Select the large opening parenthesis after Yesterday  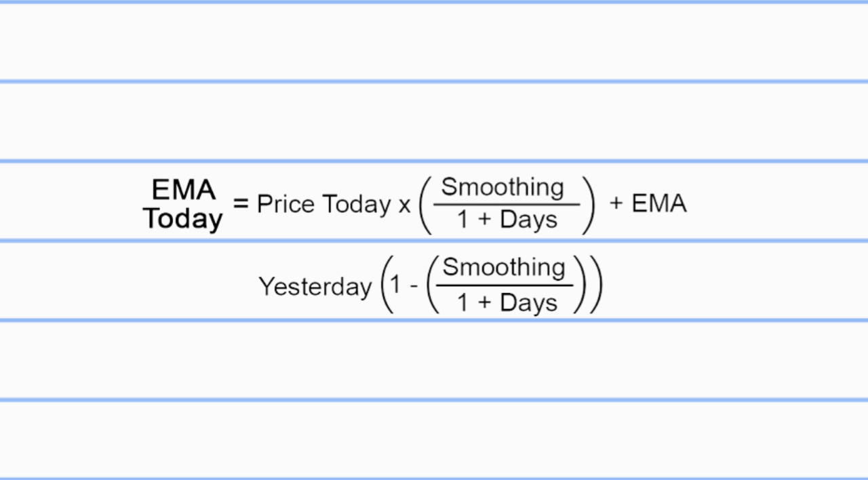(x=386, y=285)
